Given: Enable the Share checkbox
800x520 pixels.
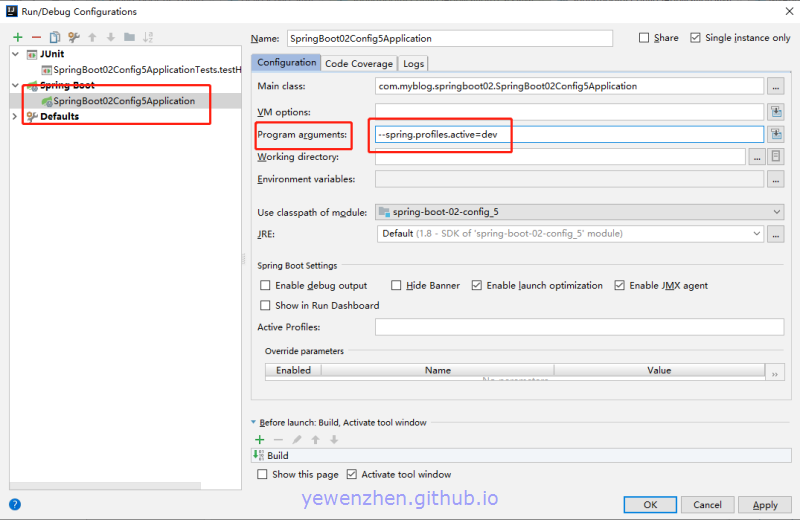Looking at the screenshot, I should coord(644,38).
